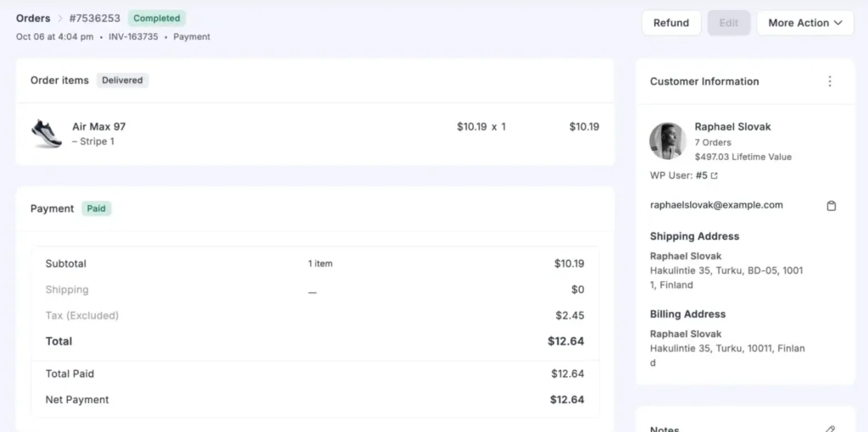Viewport: 868px width, 432px height.
Task: Click Raphael Slovak's avatar photo
Action: click(667, 141)
